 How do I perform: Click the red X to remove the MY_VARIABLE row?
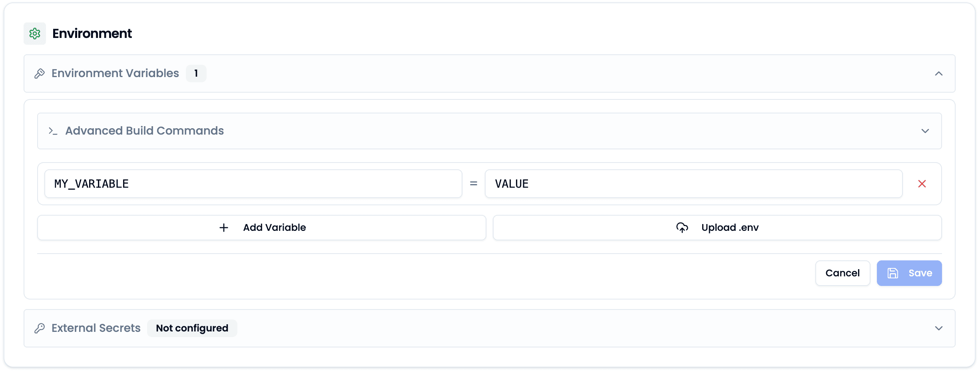(922, 184)
